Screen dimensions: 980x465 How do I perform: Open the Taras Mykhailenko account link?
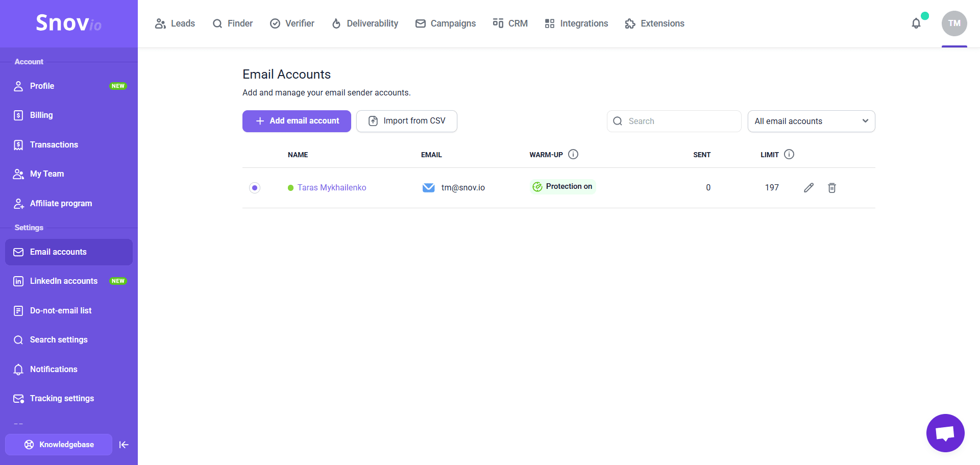pyautogui.click(x=332, y=188)
